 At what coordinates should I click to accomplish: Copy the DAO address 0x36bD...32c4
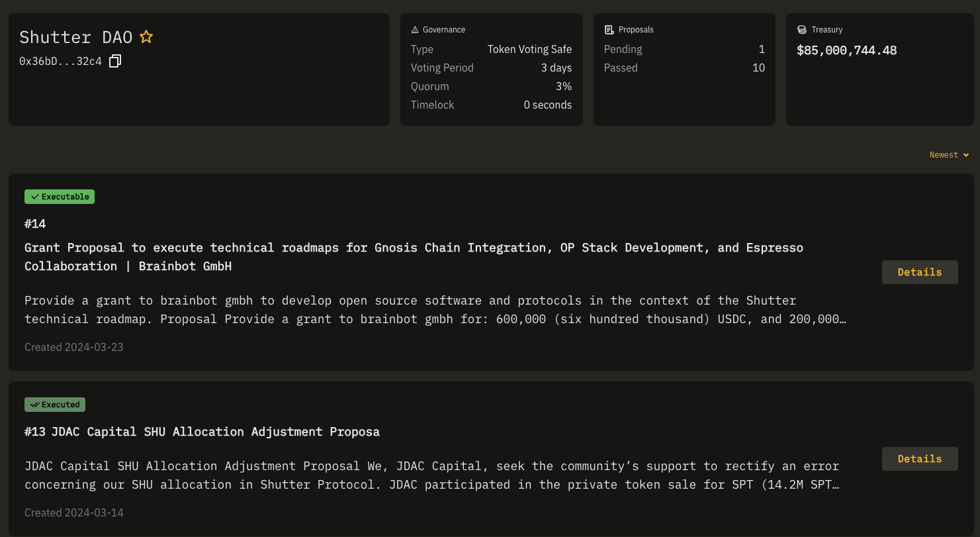pos(115,61)
